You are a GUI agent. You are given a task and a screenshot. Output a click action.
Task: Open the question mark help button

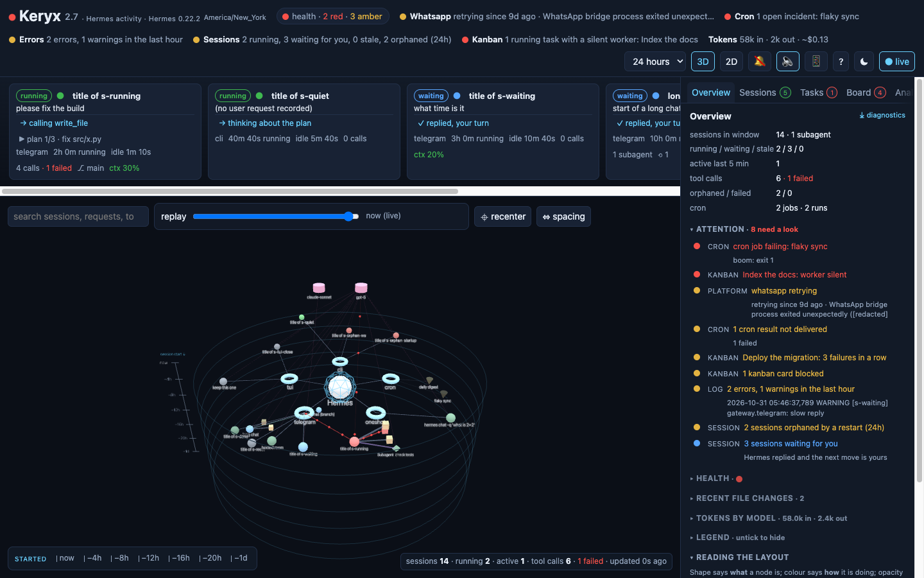tap(841, 62)
